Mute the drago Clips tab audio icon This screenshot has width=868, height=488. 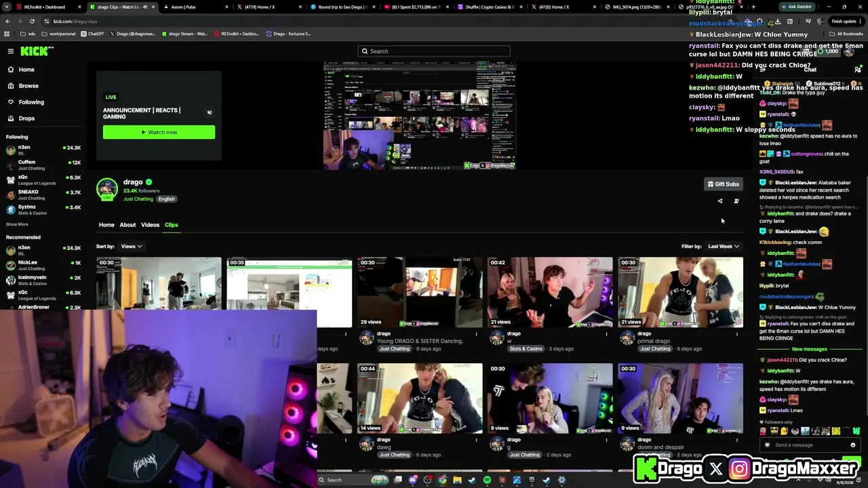coord(144,7)
